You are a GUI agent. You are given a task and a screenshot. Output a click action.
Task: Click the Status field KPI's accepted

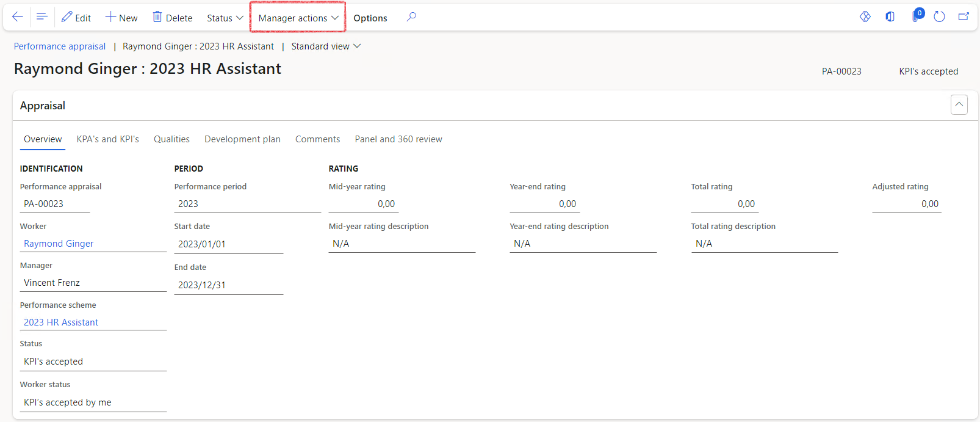[x=93, y=362]
